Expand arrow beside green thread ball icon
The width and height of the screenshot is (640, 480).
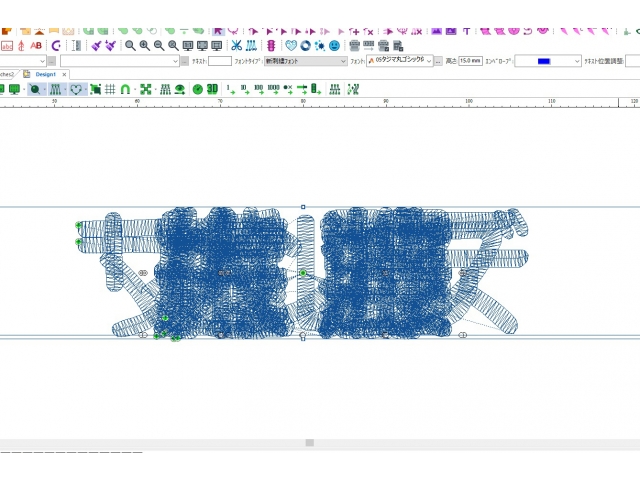tap(44, 89)
